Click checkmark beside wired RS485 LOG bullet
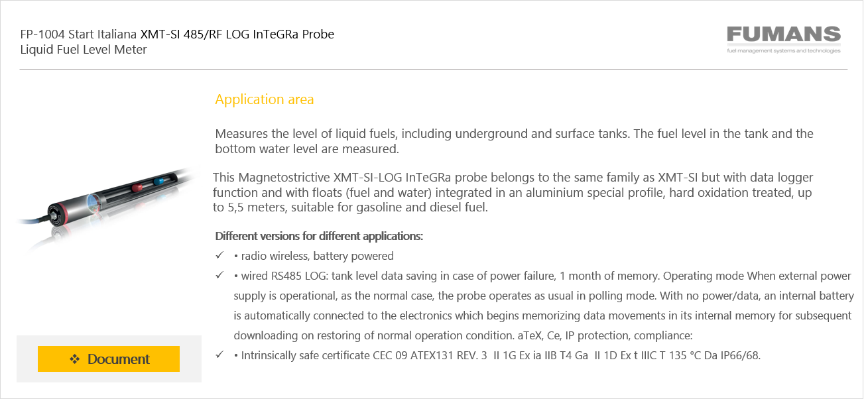The image size is (868, 399). pyautogui.click(x=219, y=276)
